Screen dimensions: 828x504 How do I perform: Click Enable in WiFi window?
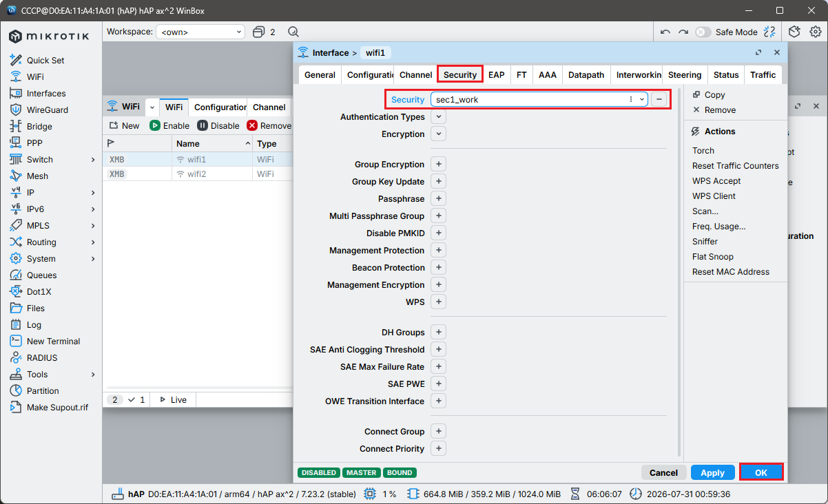[x=169, y=125]
